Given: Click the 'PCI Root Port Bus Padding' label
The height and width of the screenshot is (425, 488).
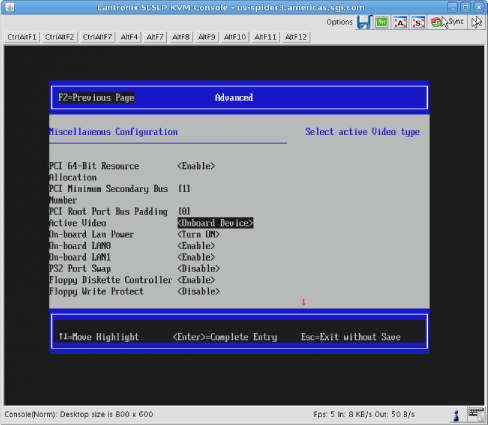Looking at the screenshot, I should (108, 211).
